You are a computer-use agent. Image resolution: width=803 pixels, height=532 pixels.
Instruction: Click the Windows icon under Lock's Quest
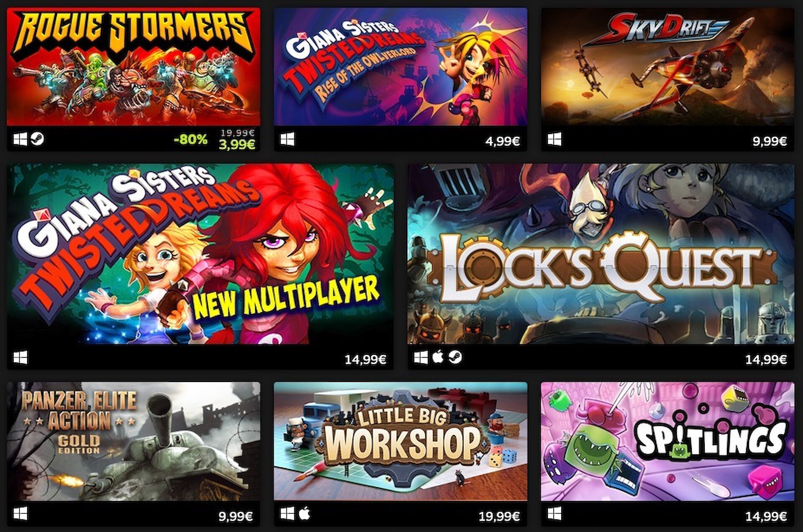[421, 357]
